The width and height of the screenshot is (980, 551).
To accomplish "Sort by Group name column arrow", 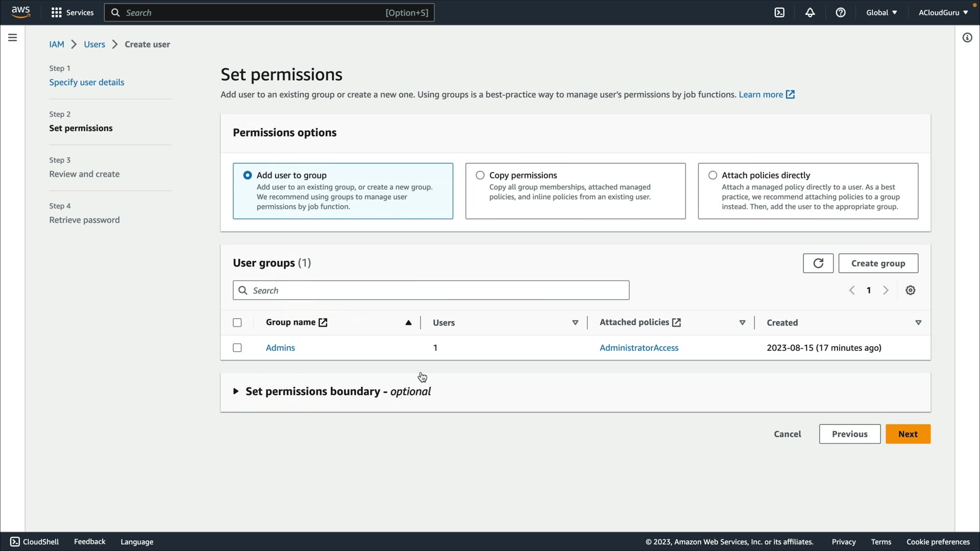I will click(x=408, y=322).
